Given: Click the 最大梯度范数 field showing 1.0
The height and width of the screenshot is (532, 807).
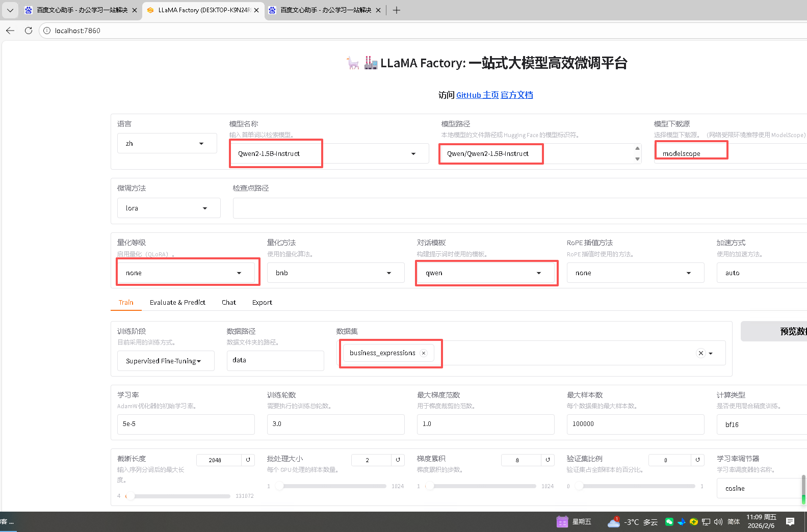Looking at the screenshot, I should (486, 424).
